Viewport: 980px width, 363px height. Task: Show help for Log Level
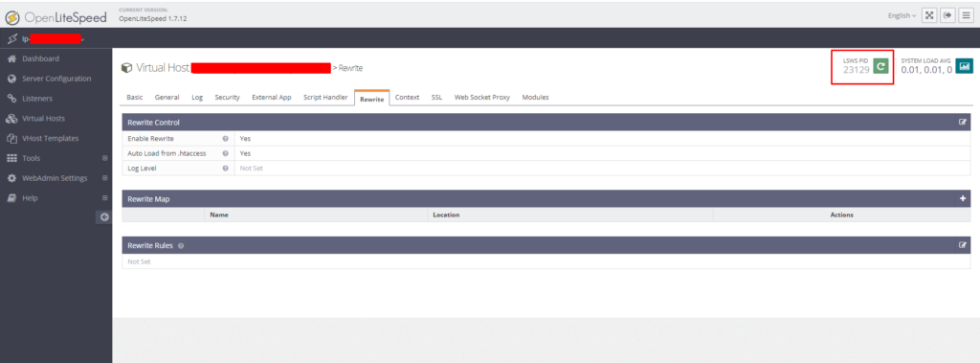coord(225,169)
